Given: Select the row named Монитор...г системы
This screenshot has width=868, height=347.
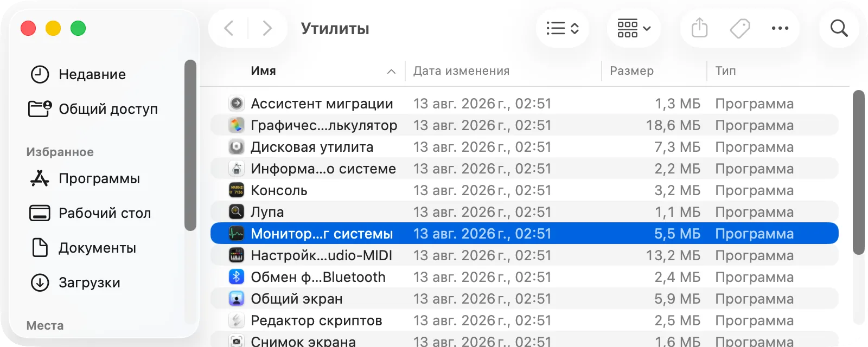Looking at the screenshot, I should pyautogui.click(x=525, y=233).
